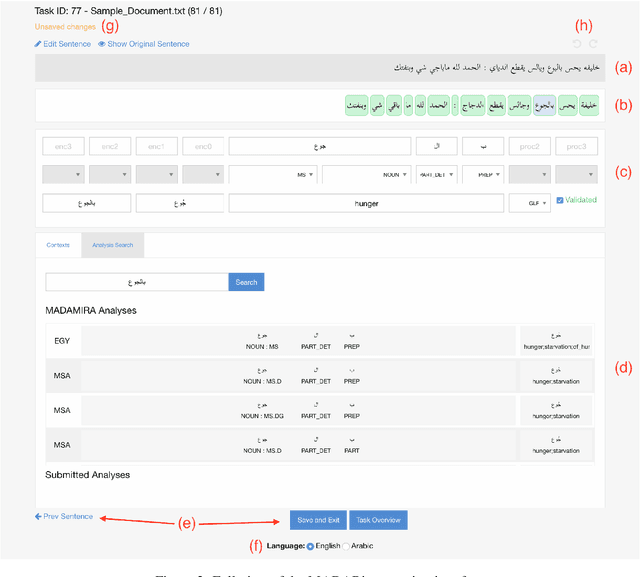Select the MSA analysis row with NOUN : MS.DG
640x577 pixels.
tap(320, 410)
